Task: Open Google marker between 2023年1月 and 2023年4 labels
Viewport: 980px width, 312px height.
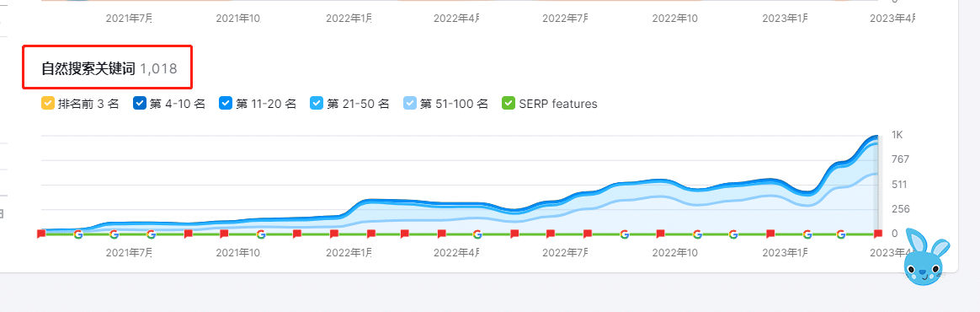Action: pyautogui.click(x=841, y=234)
